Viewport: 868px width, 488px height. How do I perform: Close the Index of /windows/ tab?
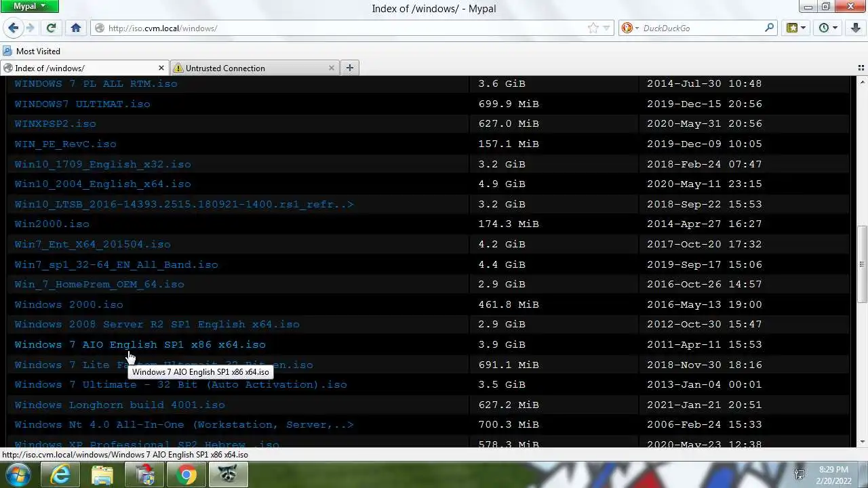(161, 68)
